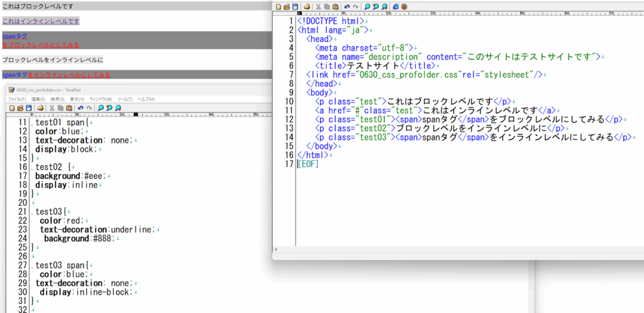Open the ファイル(F) menu in CSS editor
Screen dimensions: 644x313
17,99
